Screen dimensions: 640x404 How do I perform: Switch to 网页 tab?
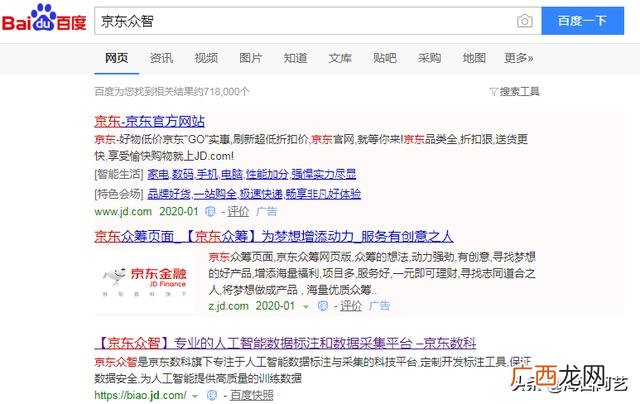(x=117, y=58)
